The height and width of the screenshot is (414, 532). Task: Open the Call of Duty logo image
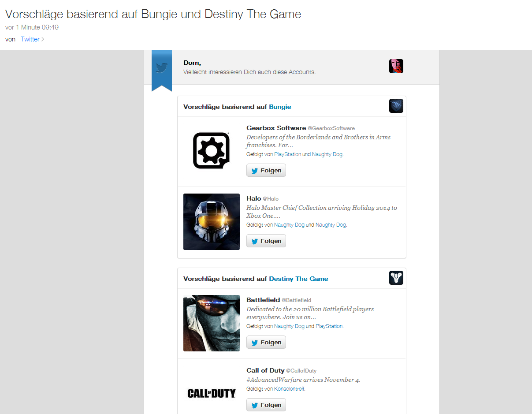click(x=212, y=393)
